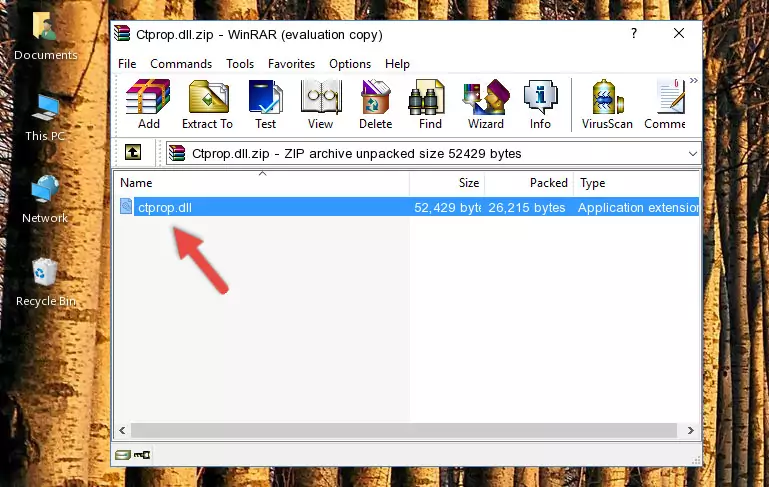Show archive Info
The height and width of the screenshot is (487, 769).
(x=540, y=104)
